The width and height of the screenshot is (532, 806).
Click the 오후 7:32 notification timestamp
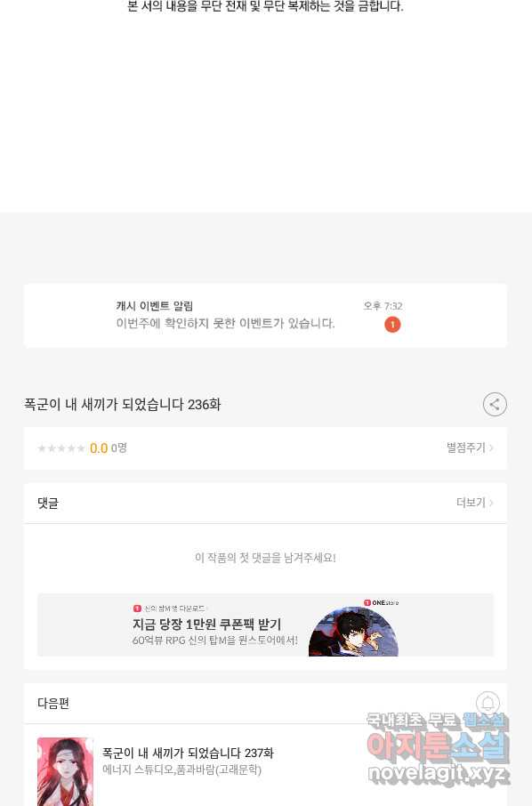[x=383, y=306]
